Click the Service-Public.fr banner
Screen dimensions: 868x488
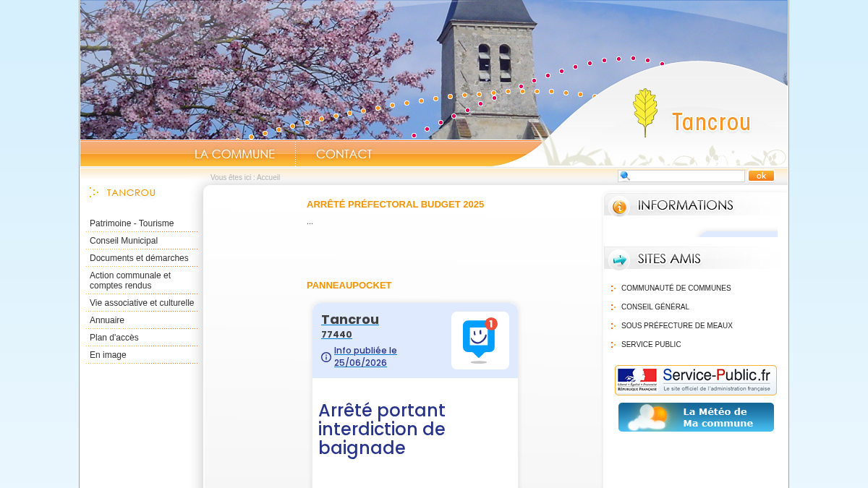[696, 380]
